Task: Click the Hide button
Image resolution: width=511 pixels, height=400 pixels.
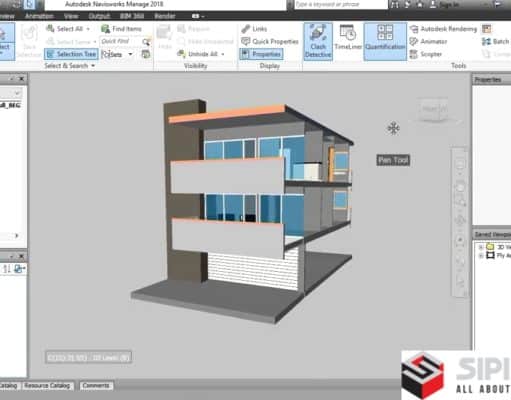Action: pyautogui.click(x=164, y=37)
